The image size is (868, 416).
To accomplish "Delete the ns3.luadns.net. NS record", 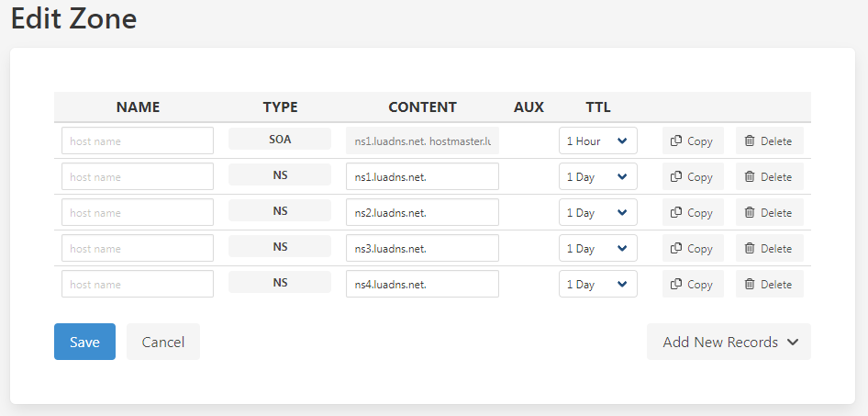I will click(770, 248).
